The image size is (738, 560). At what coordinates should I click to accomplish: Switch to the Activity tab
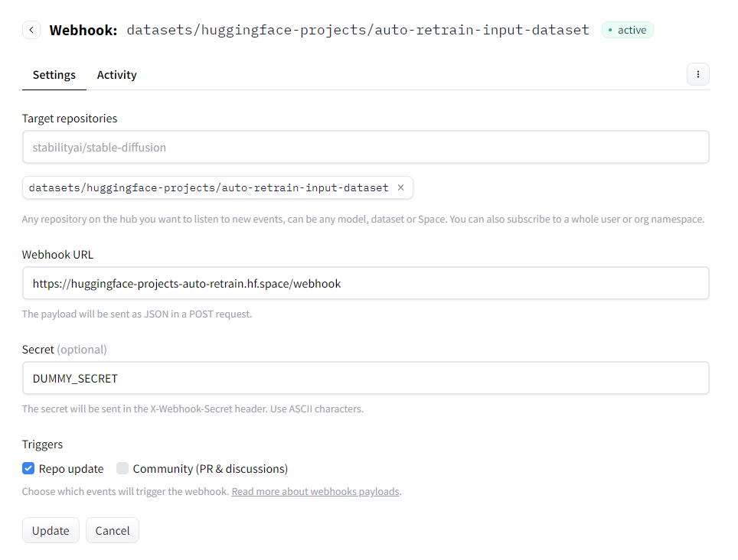tap(116, 74)
